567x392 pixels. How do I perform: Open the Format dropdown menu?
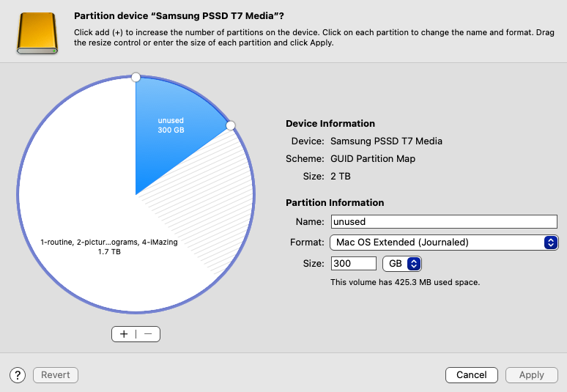pyautogui.click(x=444, y=243)
